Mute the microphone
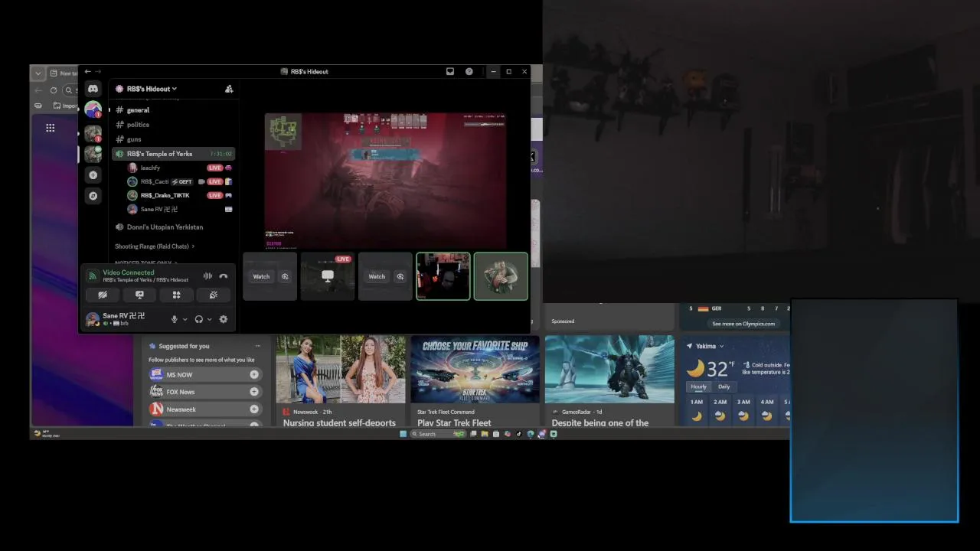The height and width of the screenshot is (551, 980). pos(175,319)
